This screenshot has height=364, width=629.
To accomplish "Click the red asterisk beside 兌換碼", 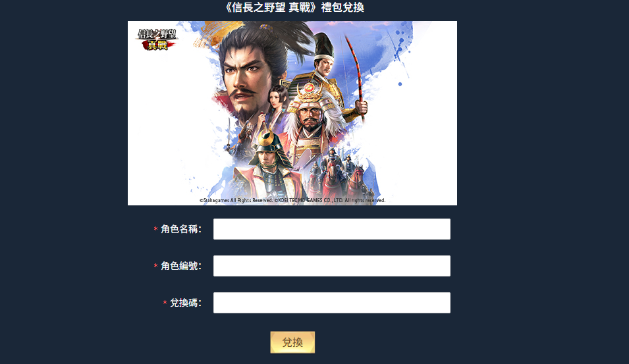I will 165,303.
